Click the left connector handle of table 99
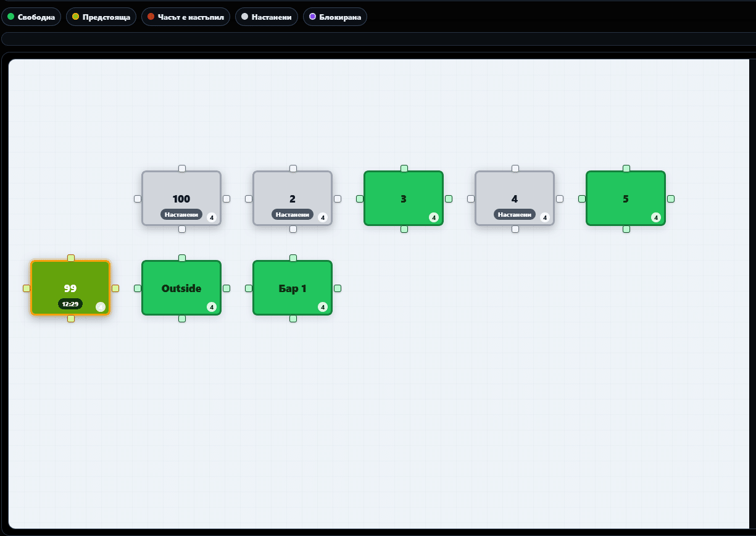 click(27, 288)
